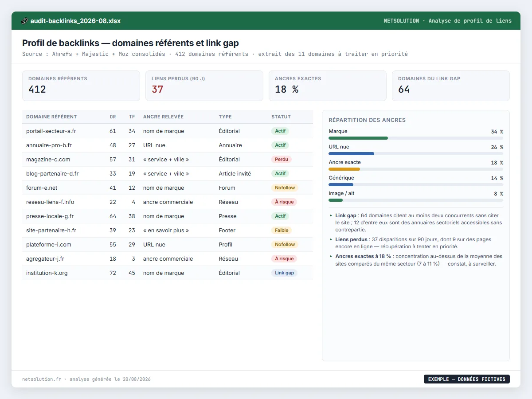Click the URL nue progress bar
Viewport: 532px width, 399px height.
click(416, 154)
